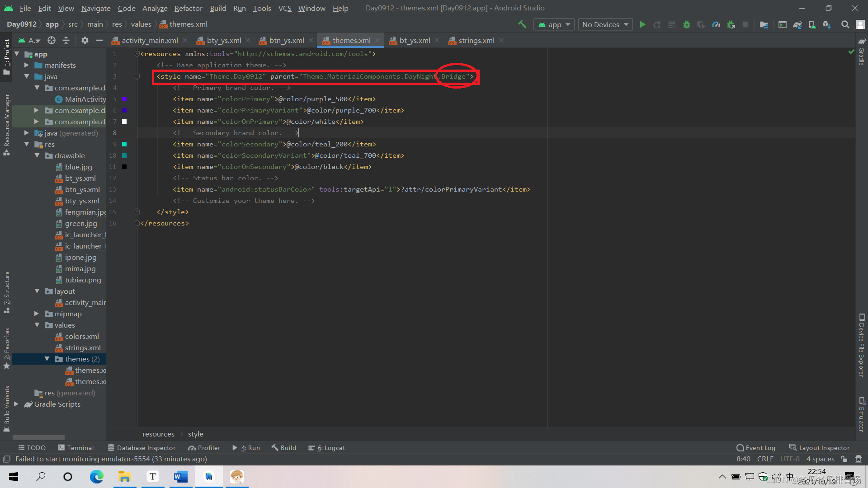Open the app run configuration dropdown

pos(554,24)
